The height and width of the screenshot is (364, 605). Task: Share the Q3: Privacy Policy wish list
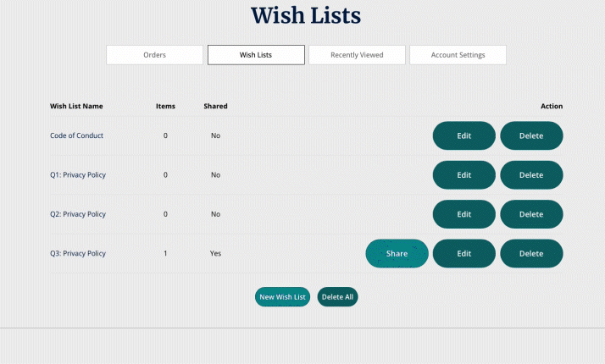(x=397, y=254)
